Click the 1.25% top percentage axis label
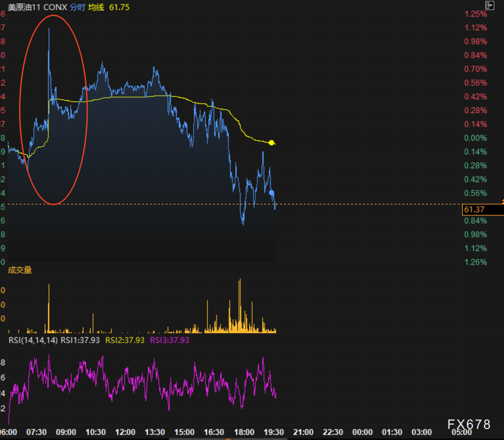504x440 pixels. 476,14
